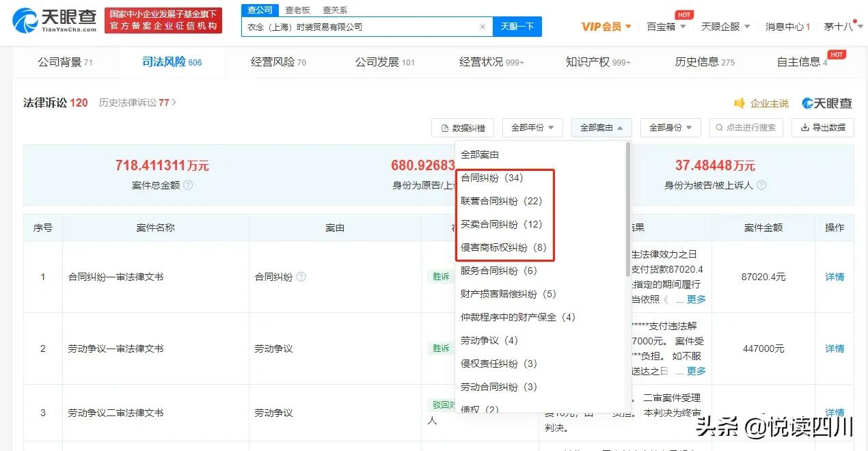Open the 全部年份 filter dropdown
Viewport: 868px width, 451px height.
(532, 128)
